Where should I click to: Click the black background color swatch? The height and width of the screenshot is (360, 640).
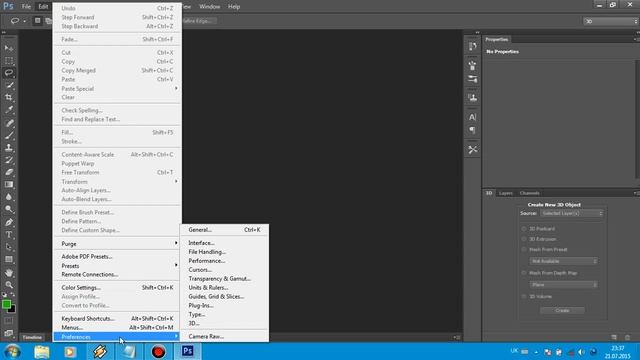coord(13,309)
